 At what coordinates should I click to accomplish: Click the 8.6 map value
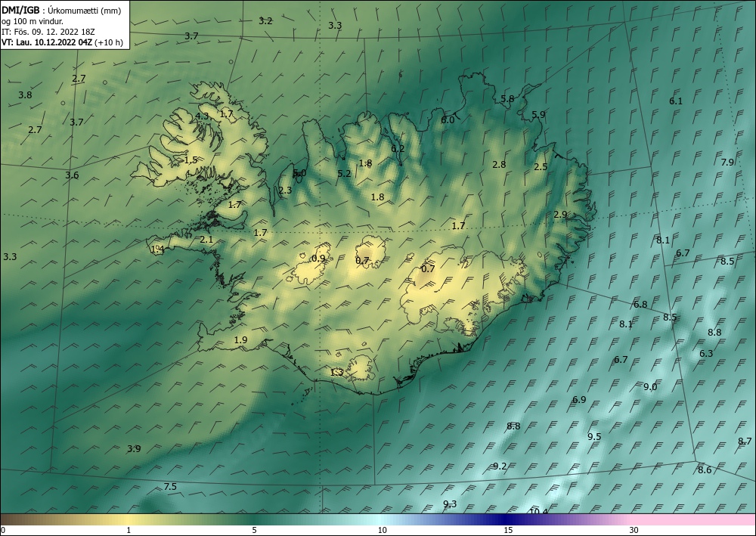point(705,470)
